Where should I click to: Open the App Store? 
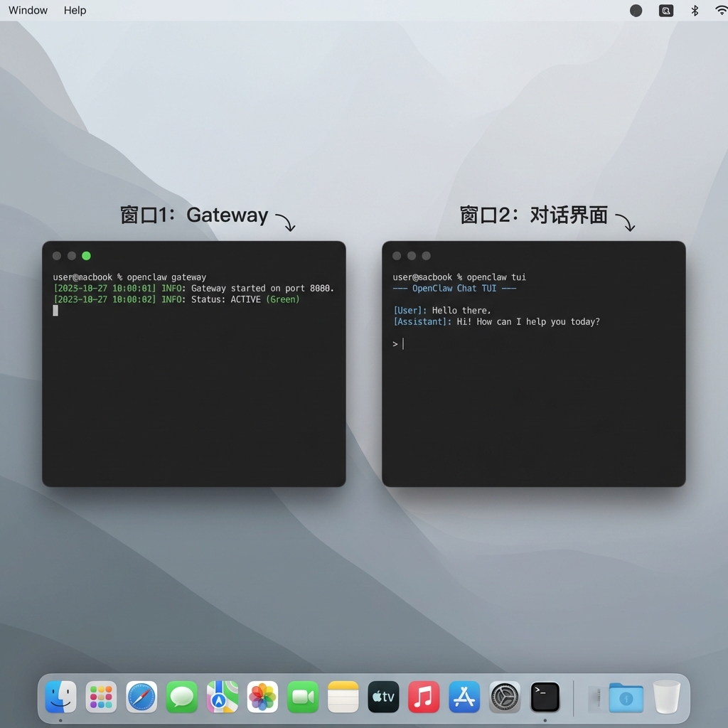464,697
